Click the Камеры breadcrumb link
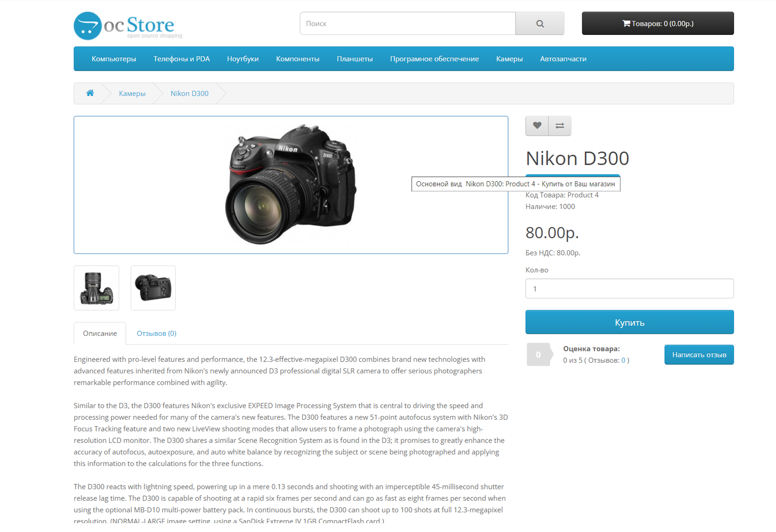776x532 pixels. click(x=132, y=93)
